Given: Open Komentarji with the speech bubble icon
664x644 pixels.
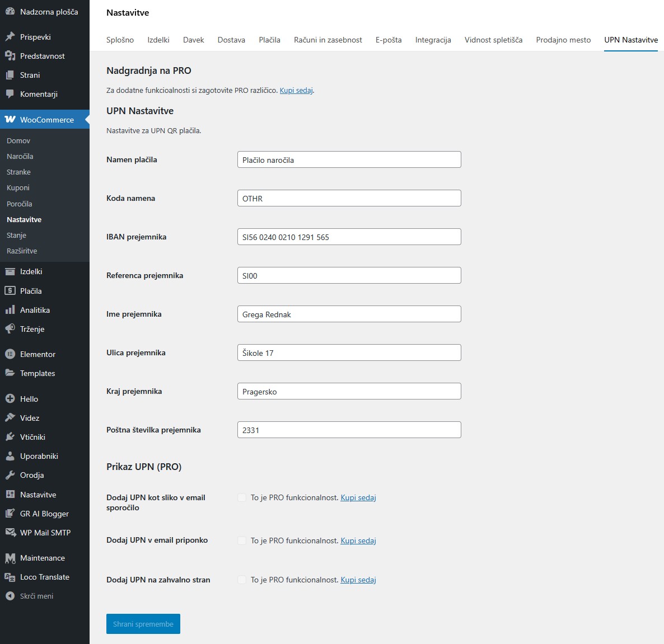Looking at the screenshot, I should pyautogui.click(x=10, y=94).
